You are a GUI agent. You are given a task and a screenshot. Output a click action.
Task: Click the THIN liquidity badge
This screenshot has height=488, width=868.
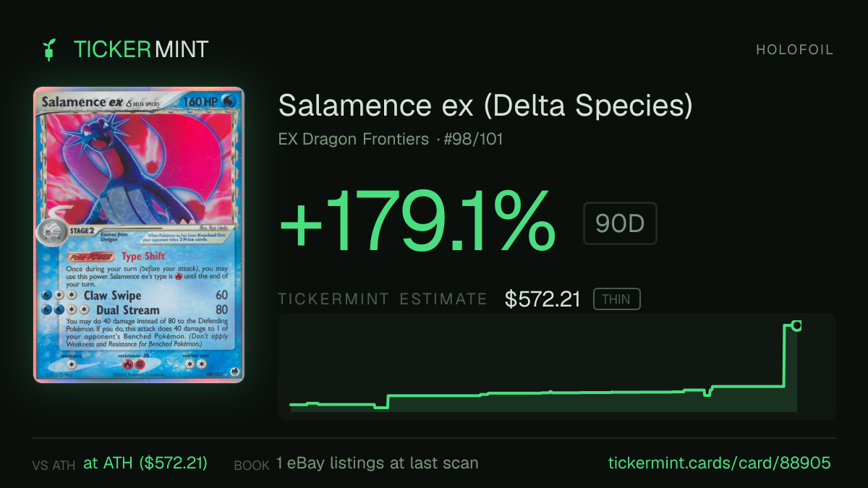click(616, 299)
